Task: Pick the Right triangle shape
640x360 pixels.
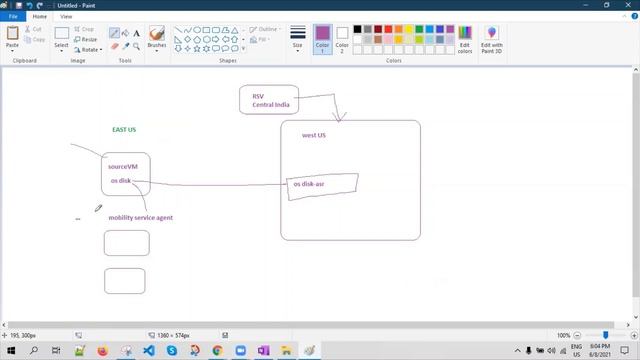Action: click(178, 39)
